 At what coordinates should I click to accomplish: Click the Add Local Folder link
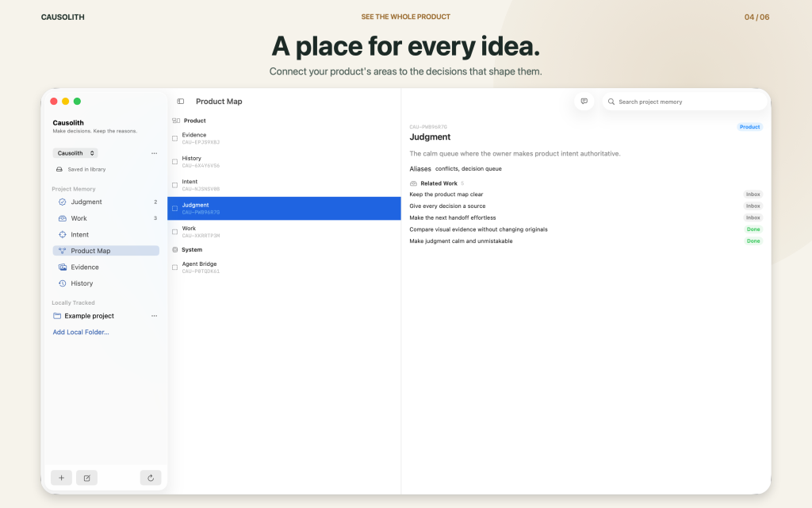pyautogui.click(x=81, y=333)
